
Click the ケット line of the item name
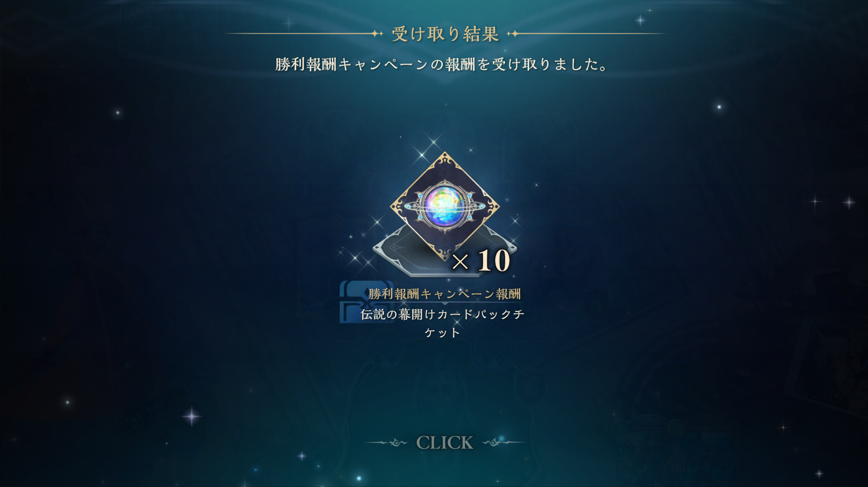click(443, 333)
